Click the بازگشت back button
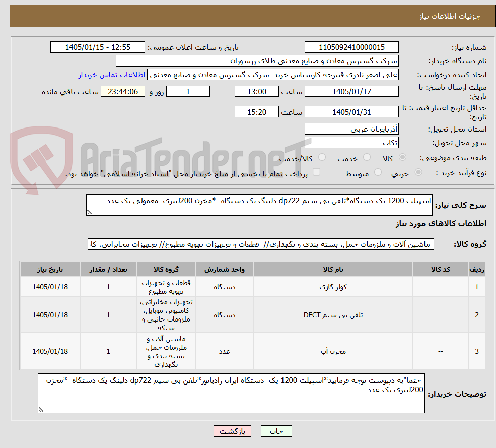This screenshot has height=448, width=496. click(232, 431)
